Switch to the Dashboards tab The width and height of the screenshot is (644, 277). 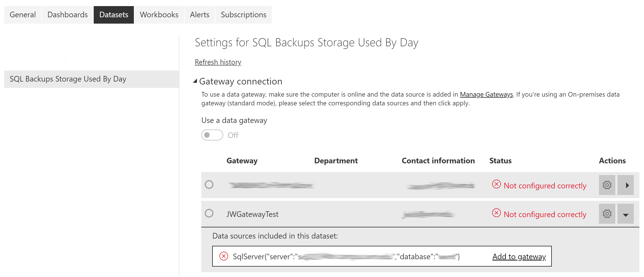[67, 15]
